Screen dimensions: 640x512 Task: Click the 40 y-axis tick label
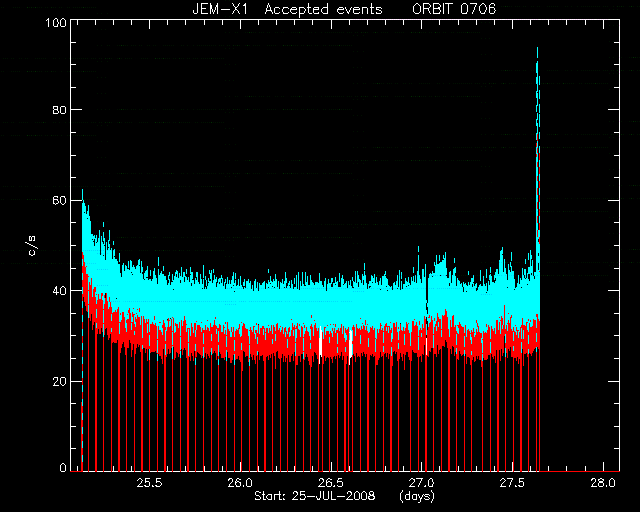[x=59, y=291]
